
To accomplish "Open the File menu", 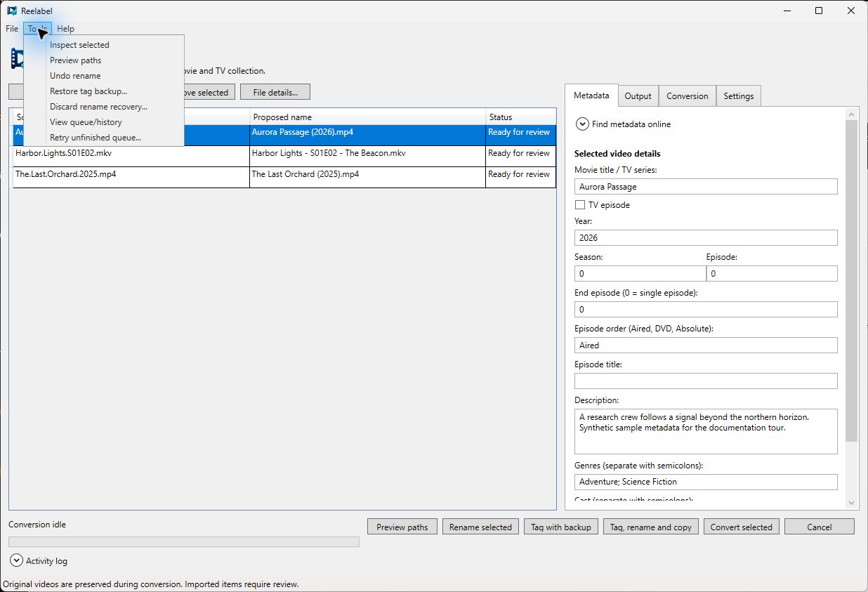I will 12,29.
